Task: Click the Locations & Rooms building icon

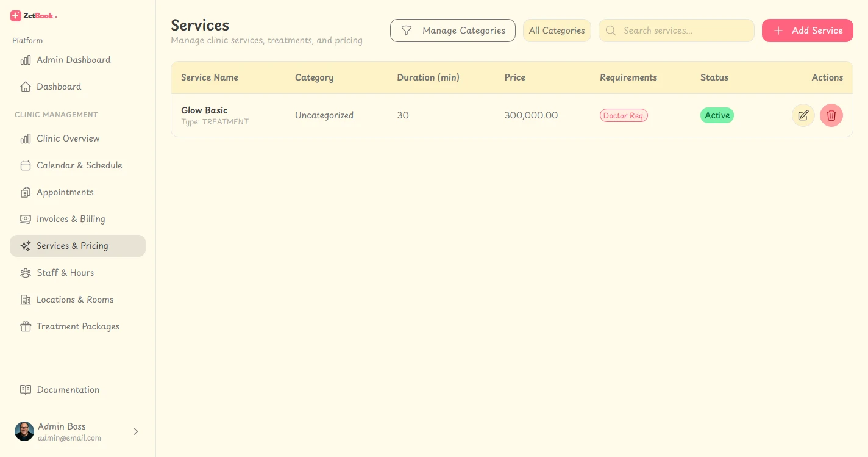Action: pos(26,300)
